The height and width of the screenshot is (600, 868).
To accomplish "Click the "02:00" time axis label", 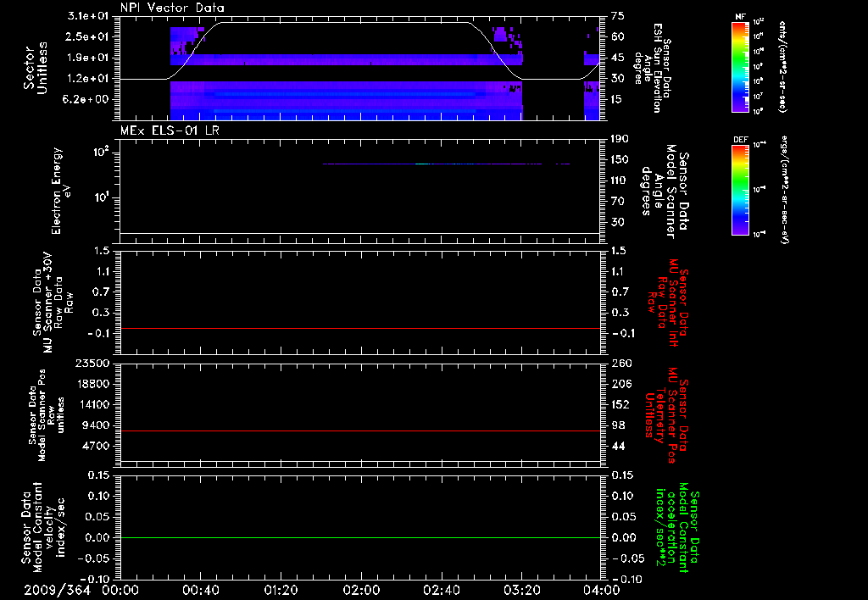I will (361, 590).
